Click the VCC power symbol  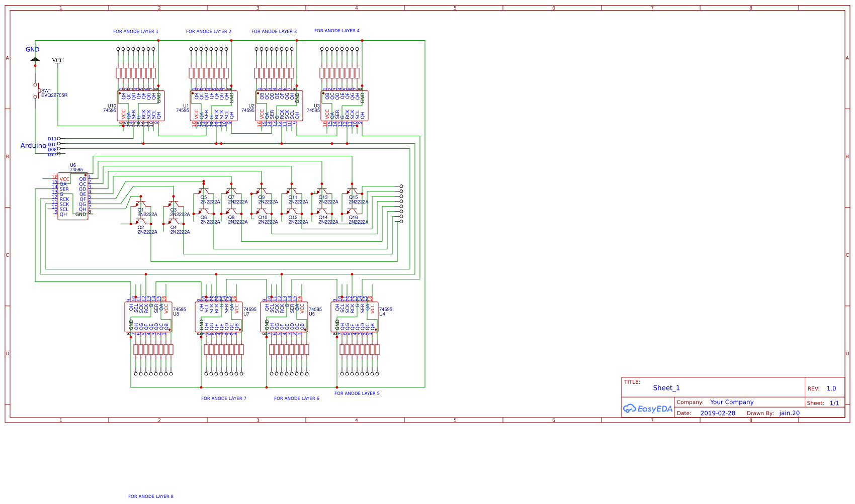coord(58,60)
